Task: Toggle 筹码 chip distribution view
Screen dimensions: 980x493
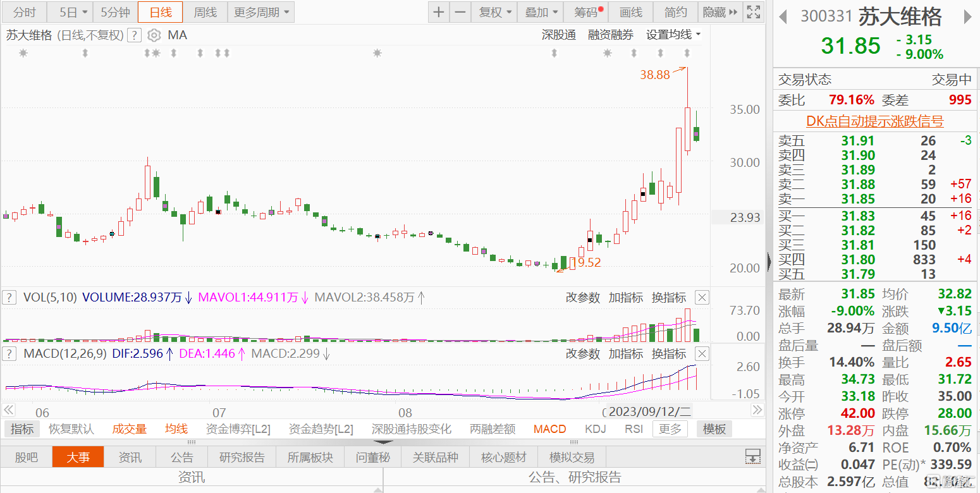Action: tap(587, 12)
